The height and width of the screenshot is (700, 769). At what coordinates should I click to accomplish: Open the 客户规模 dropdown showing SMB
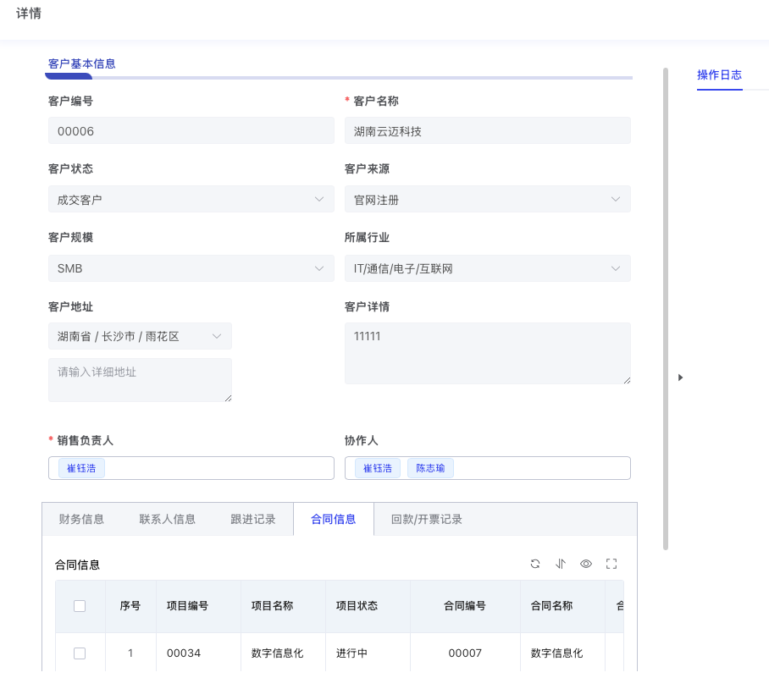tap(191, 268)
